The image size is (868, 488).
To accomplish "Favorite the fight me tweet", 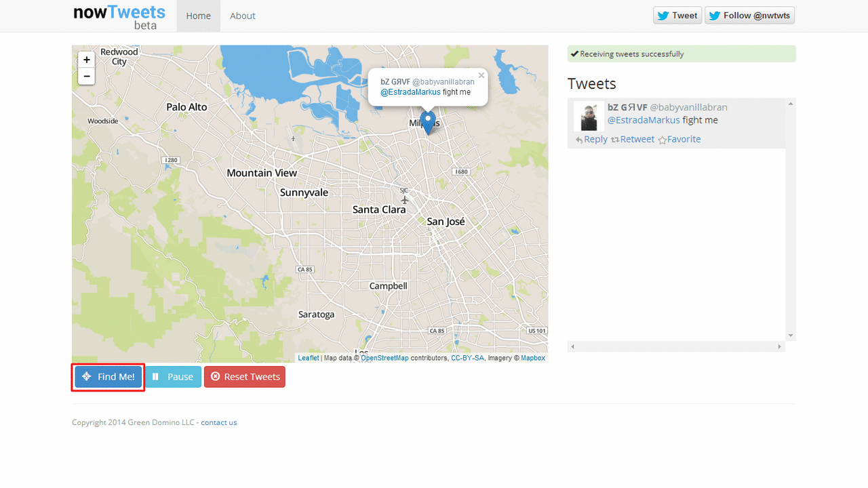I will (679, 139).
